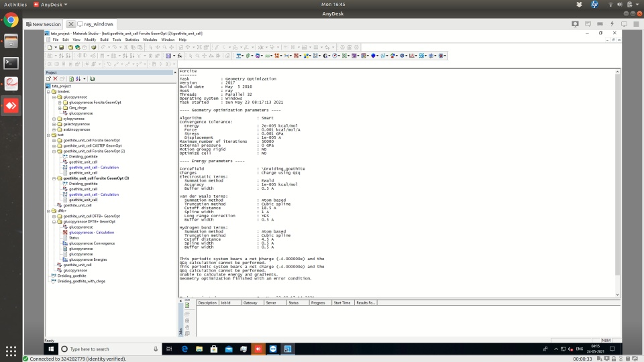Click the red X delete icon in Project panel
Viewport: 644px width, 362px height.
pyautogui.click(x=56, y=79)
